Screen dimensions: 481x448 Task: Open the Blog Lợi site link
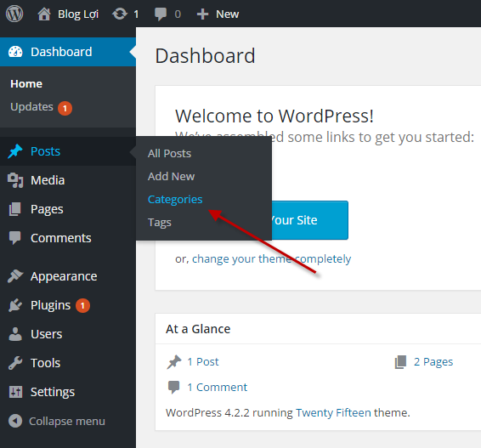point(78,14)
